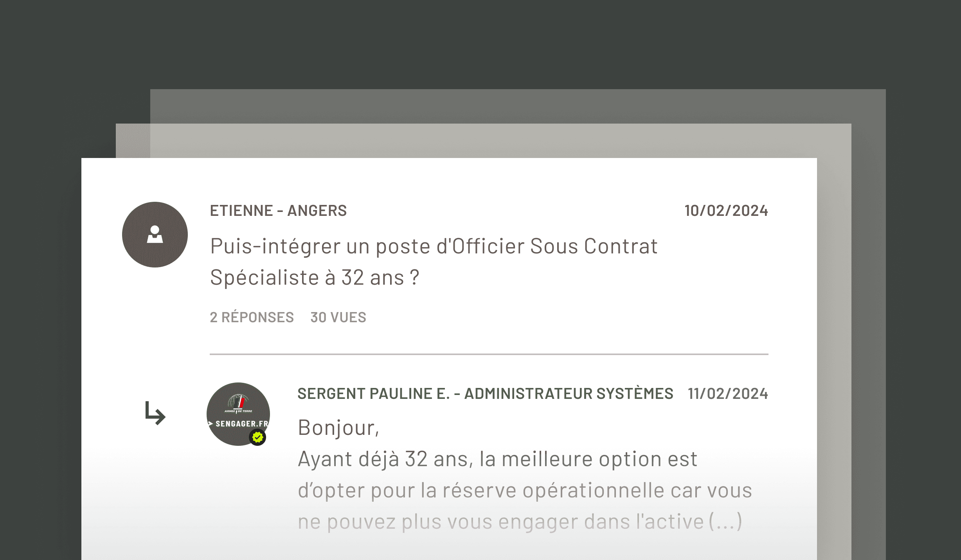Click the 11/02/2024 reply date

(x=728, y=394)
